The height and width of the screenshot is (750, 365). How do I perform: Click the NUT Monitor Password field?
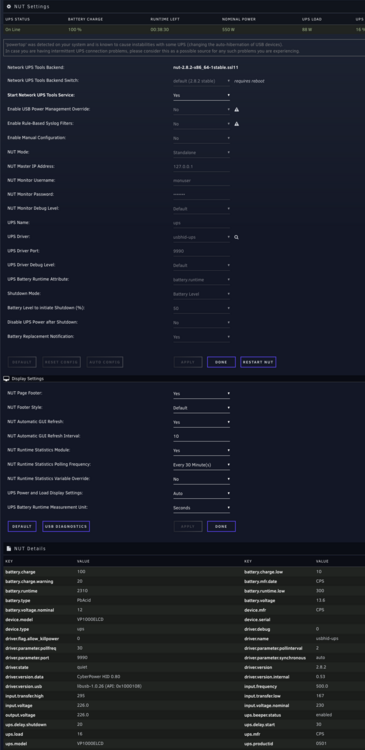201,195
